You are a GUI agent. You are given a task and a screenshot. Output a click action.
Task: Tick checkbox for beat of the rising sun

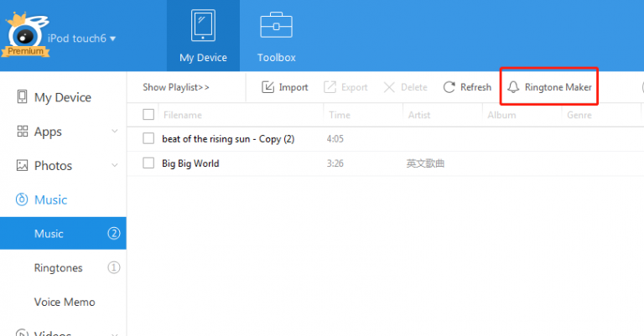tap(148, 138)
